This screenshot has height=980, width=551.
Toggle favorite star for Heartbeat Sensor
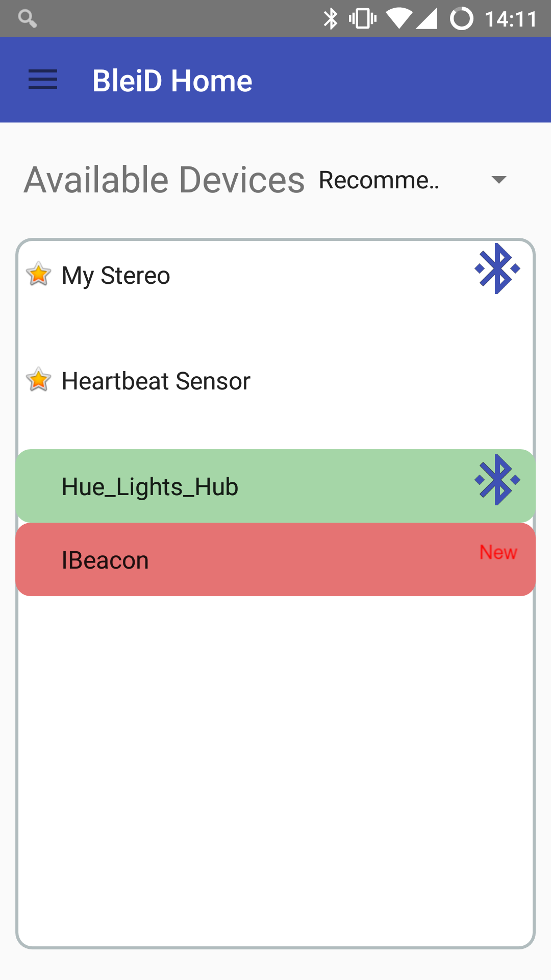38,380
